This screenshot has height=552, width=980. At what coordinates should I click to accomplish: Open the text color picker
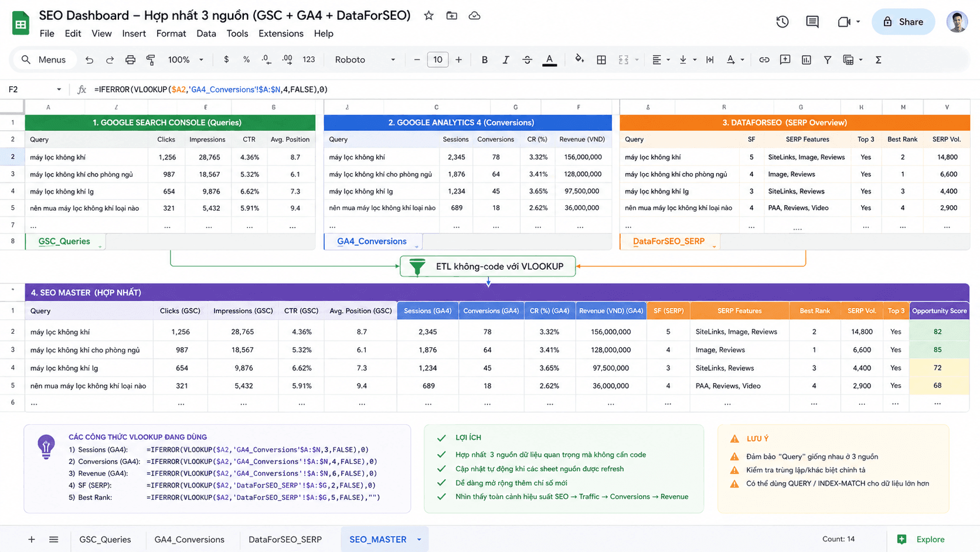(x=549, y=60)
